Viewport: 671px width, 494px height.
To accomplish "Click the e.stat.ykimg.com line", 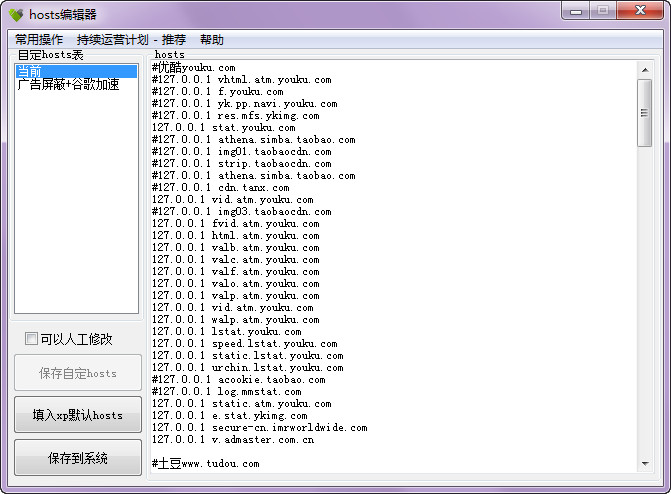I will [x=230, y=415].
